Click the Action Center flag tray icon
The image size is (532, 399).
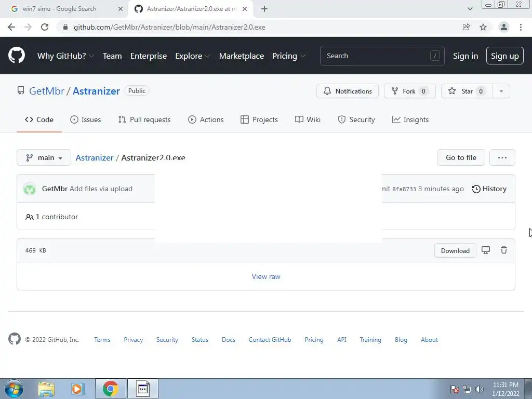[x=455, y=389]
